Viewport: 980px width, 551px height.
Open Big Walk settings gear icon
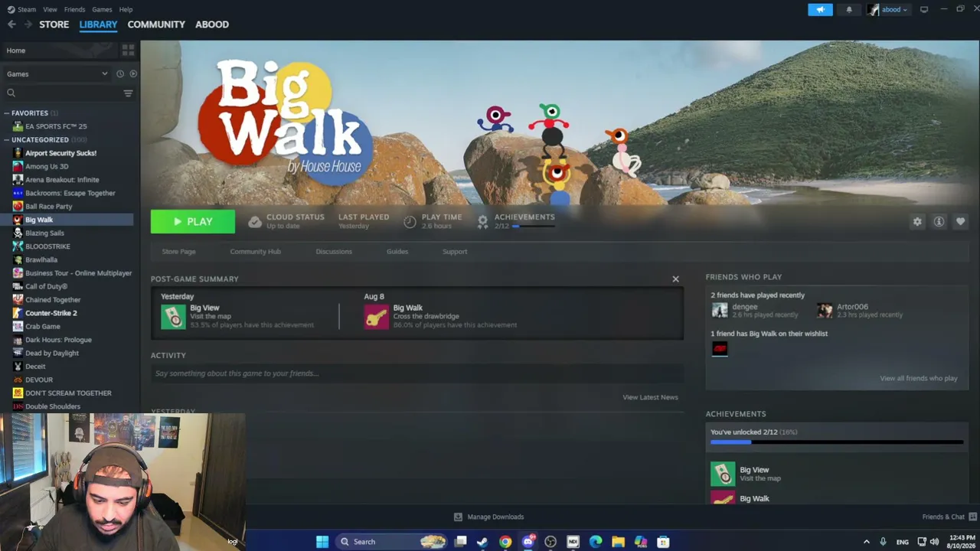click(917, 222)
